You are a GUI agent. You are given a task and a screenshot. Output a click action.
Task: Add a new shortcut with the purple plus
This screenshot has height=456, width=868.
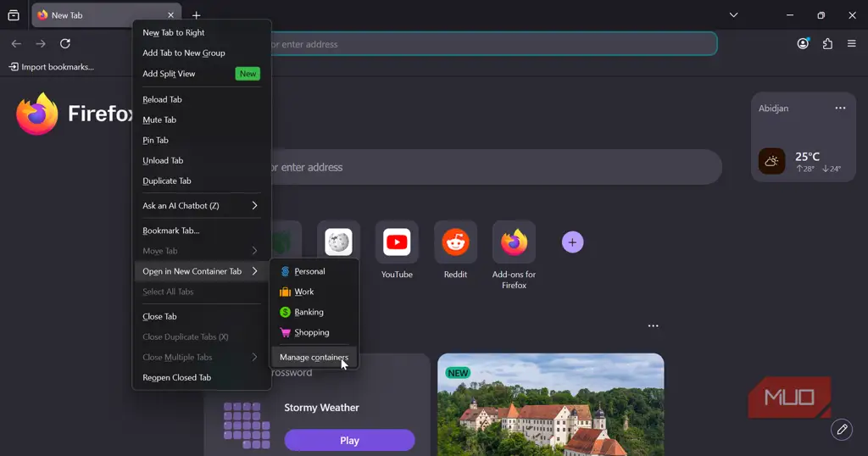572,242
